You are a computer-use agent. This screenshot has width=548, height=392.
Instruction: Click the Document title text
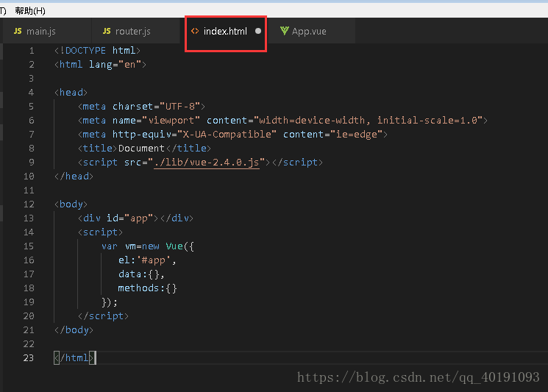click(x=141, y=149)
